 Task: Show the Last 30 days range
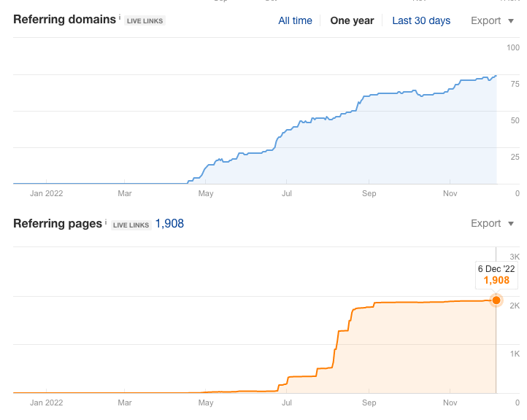pyautogui.click(x=421, y=20)
